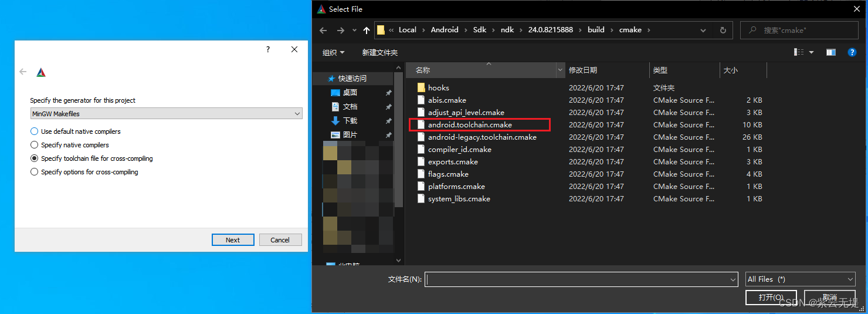Click Next in CMake generator dialog
This screenshot has height=314, width=868.
tap(233, 239)
